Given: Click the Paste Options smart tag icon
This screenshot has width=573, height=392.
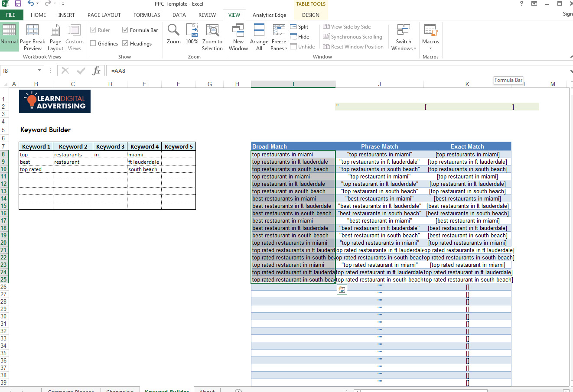Looking at the screenshot, I should pyautogui.click(x=342, y=290).
